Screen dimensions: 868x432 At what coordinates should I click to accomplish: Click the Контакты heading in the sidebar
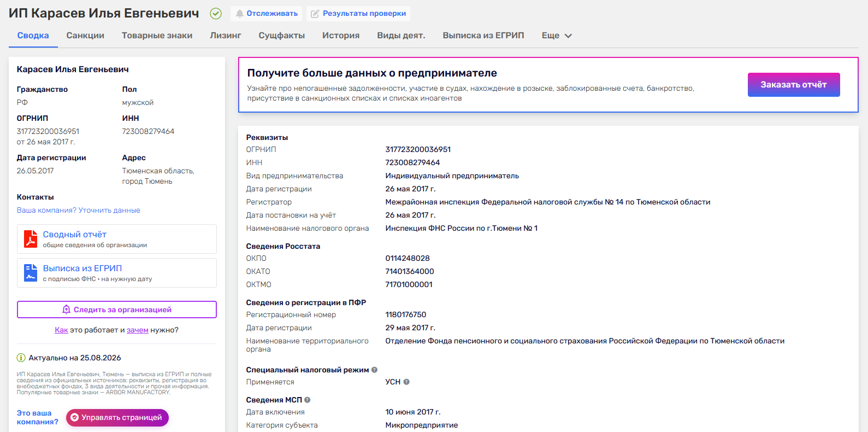tap(36, 197)
